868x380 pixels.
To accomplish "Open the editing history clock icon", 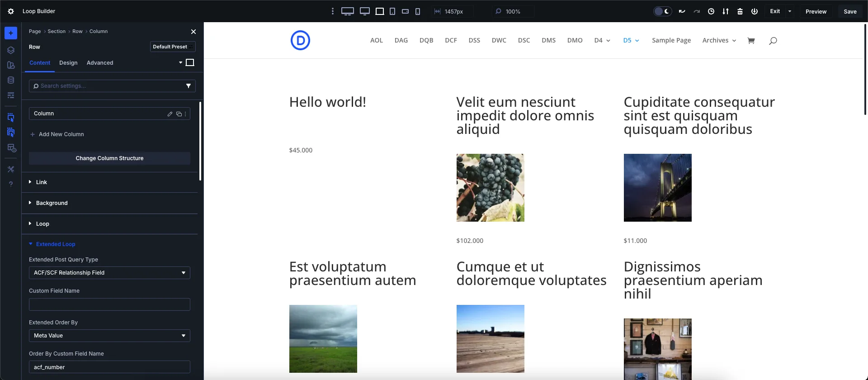I will click(711, 11).
